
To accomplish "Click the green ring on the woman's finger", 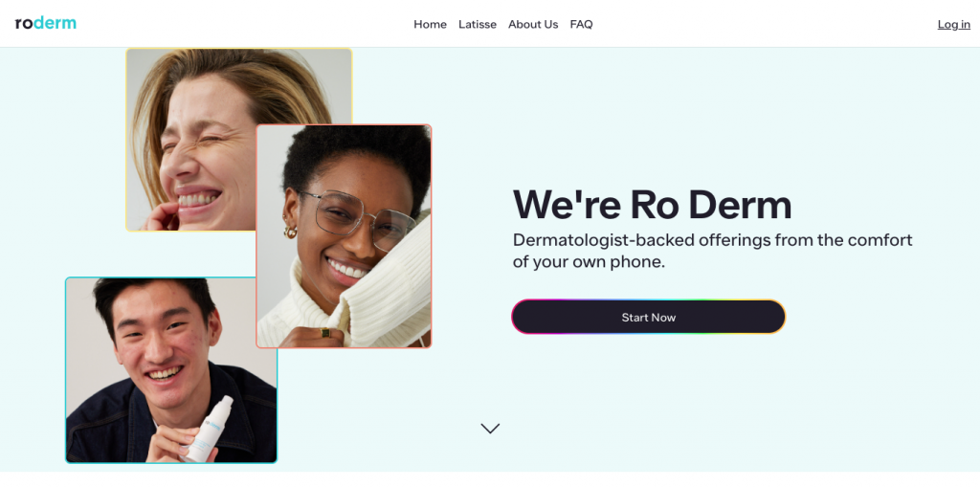I will [x=325, y=333].
